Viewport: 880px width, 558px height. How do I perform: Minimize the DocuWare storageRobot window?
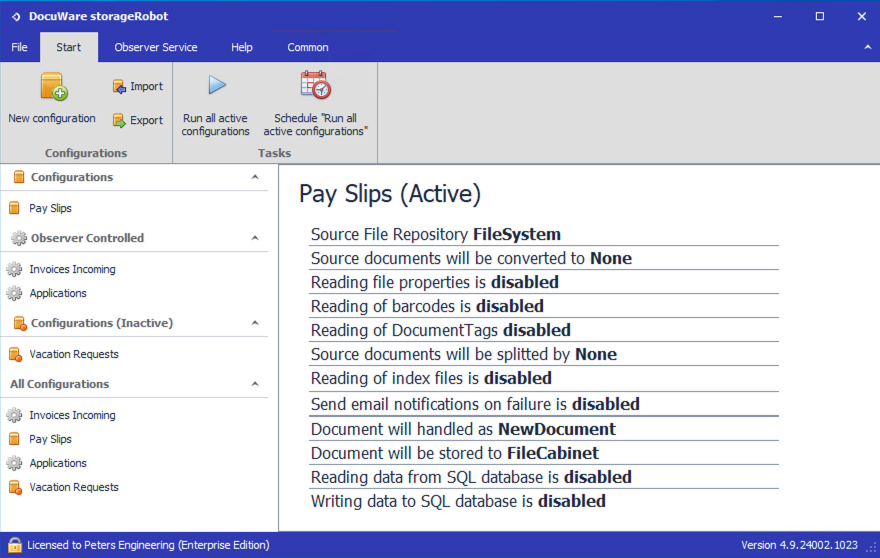click(778, 16)
